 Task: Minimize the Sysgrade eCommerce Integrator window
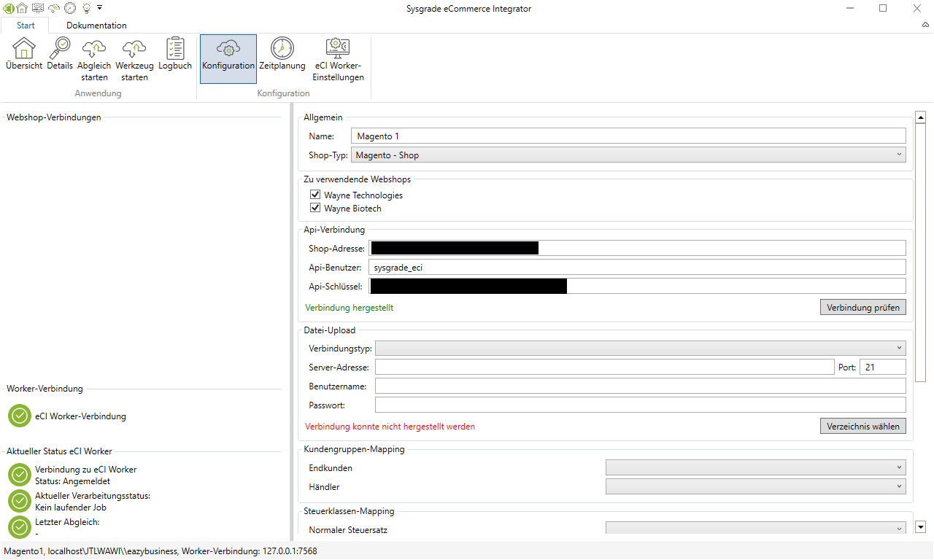(850, 8)
